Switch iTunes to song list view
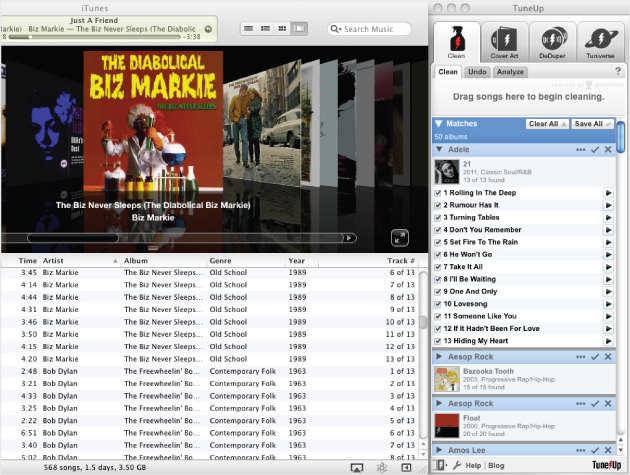630x475 pixels. [249, 29]
